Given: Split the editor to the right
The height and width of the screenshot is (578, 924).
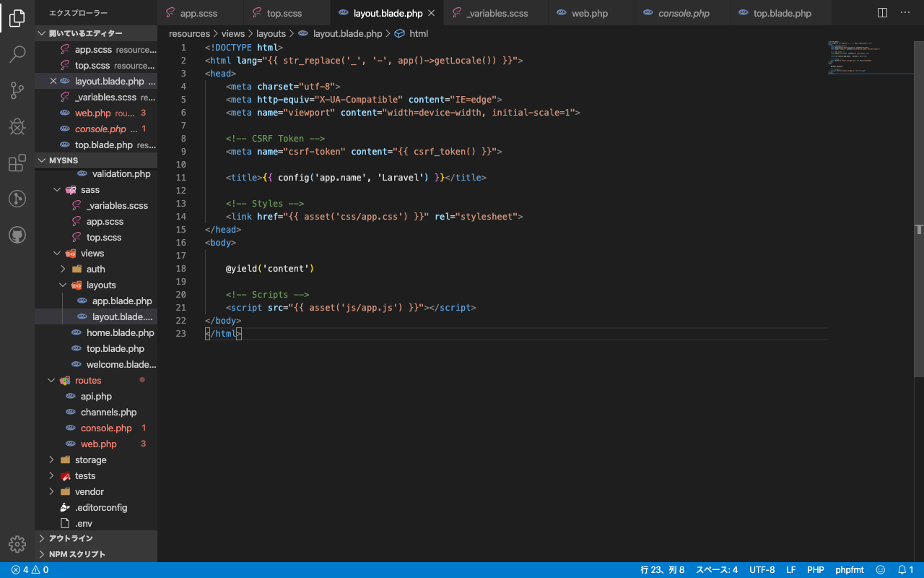Looking at the screenshot, I should 882,13.
